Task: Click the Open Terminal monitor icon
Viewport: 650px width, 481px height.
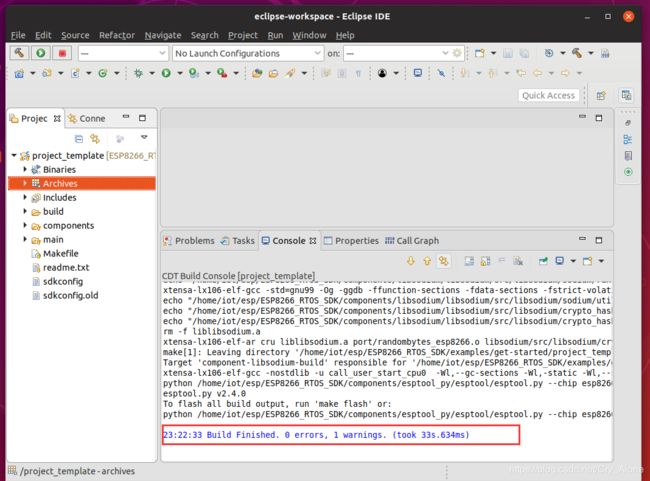Action: click(418, 73)
